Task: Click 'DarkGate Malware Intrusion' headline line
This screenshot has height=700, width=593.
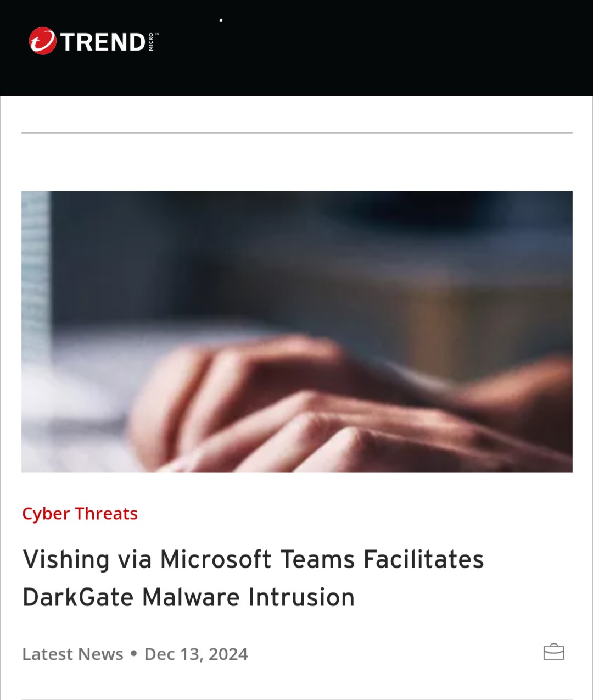Action: click(188, 597)
